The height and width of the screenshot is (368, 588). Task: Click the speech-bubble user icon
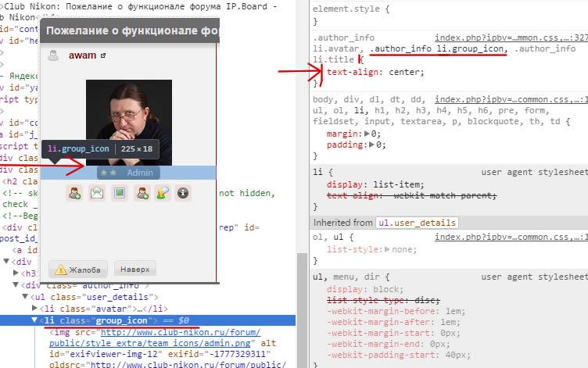click(x=163, y=193)
